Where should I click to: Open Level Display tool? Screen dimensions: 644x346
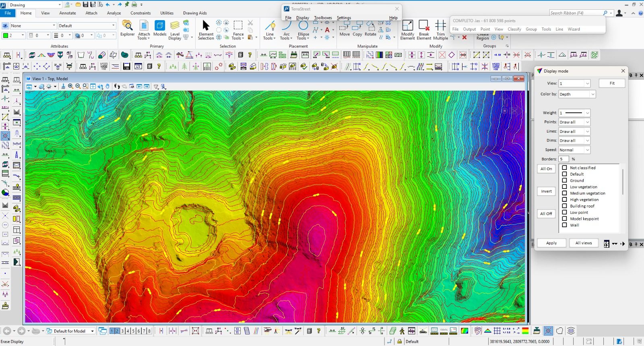(175, 30)
